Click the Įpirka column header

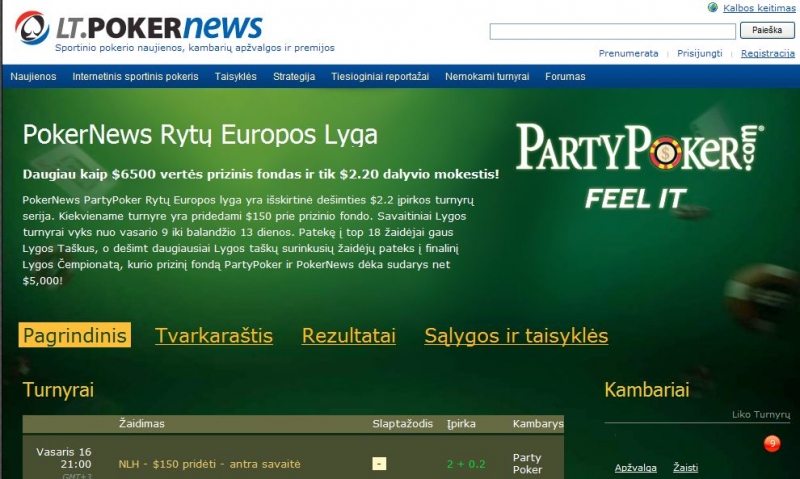[461, 424]
